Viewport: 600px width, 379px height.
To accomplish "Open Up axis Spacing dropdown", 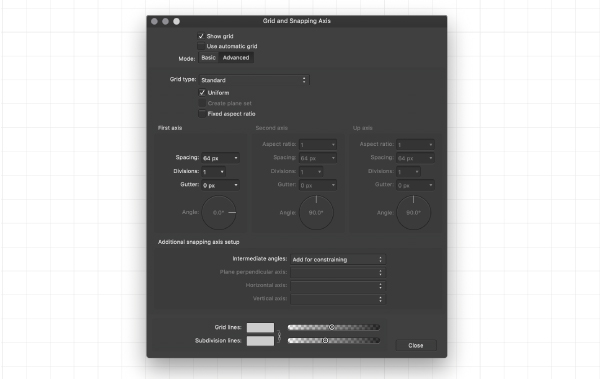I will (x=415, y=158).
